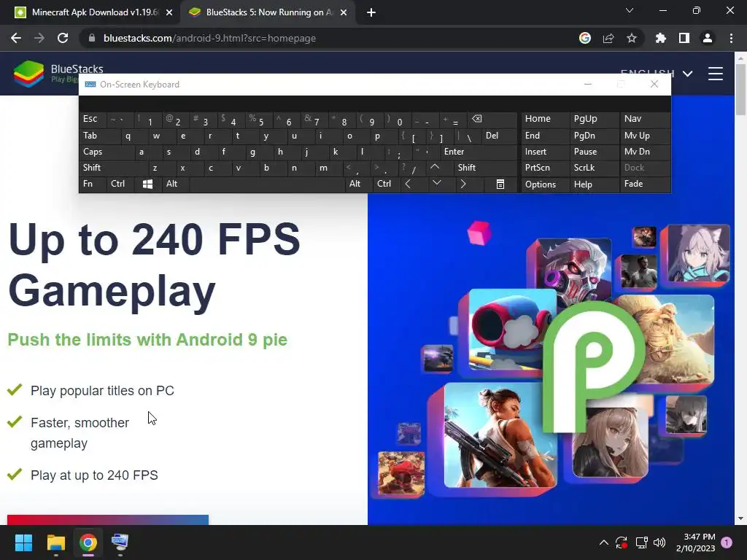Click the keyboard space bar
This screenshot has height=560, width=747.
point(267,184)
